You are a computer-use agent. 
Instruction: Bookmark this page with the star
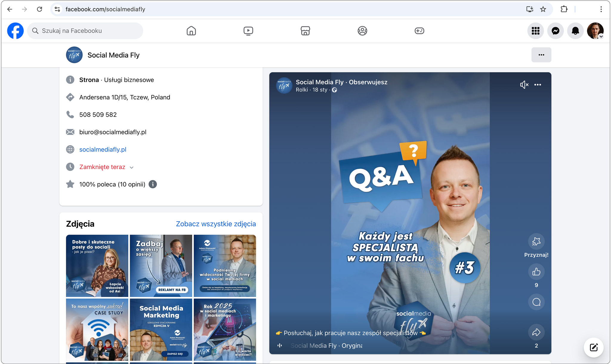click(543, 9)
